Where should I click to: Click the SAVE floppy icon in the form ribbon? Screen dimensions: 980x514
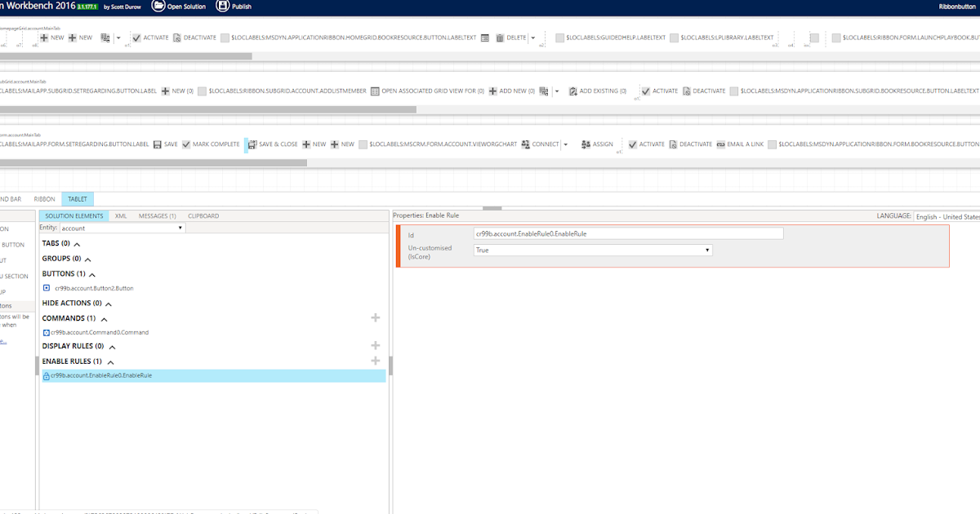coord(158,144)
